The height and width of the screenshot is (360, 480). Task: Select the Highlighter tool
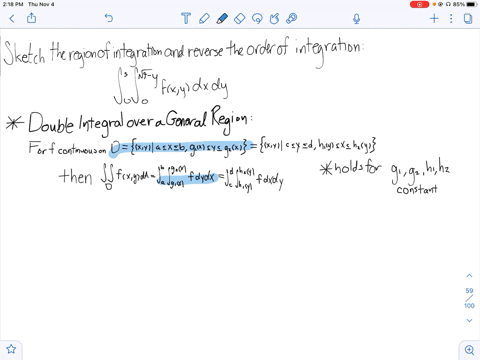[x=222, y=18]
